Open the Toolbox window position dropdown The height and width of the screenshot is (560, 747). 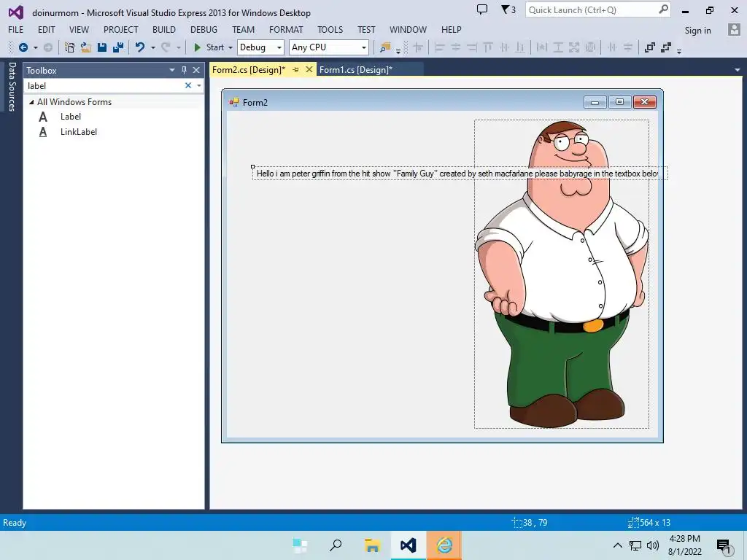(x=172, y=70)
